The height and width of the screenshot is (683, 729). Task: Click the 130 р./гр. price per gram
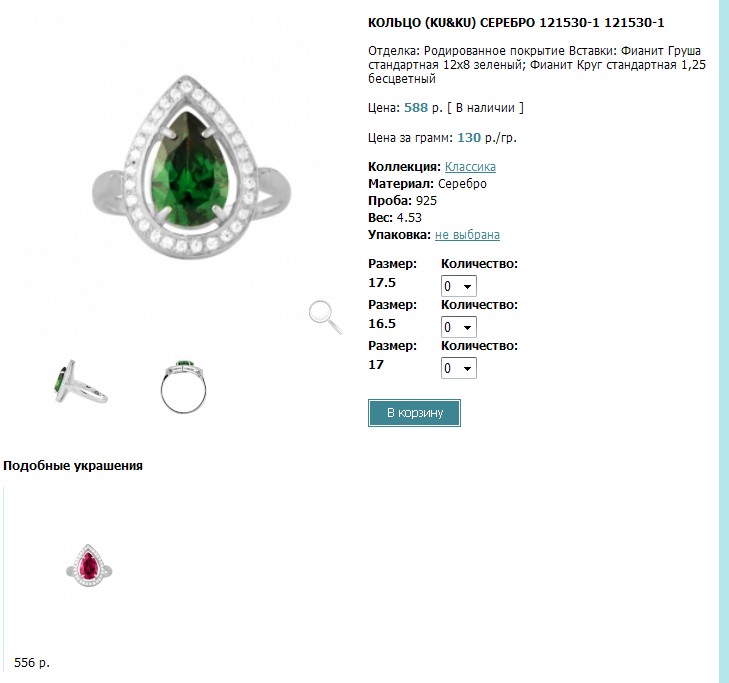pos(487,138)
